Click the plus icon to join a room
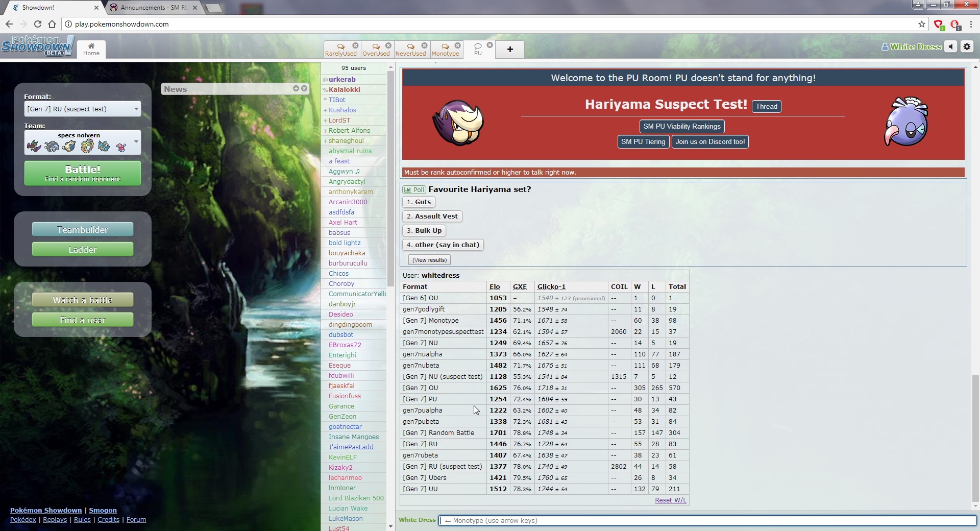This screenshot has height=531, width=980. point(509,50)
